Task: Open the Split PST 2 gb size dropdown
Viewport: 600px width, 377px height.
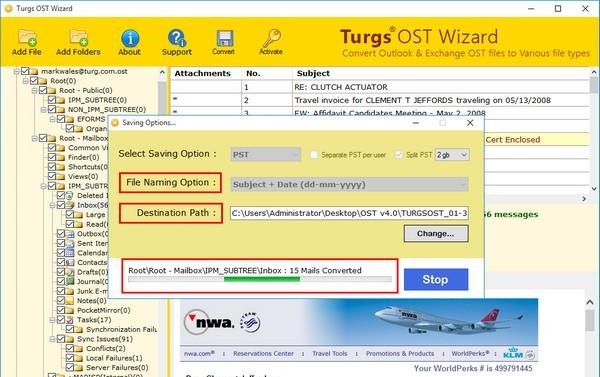Action: click(452, 155)
